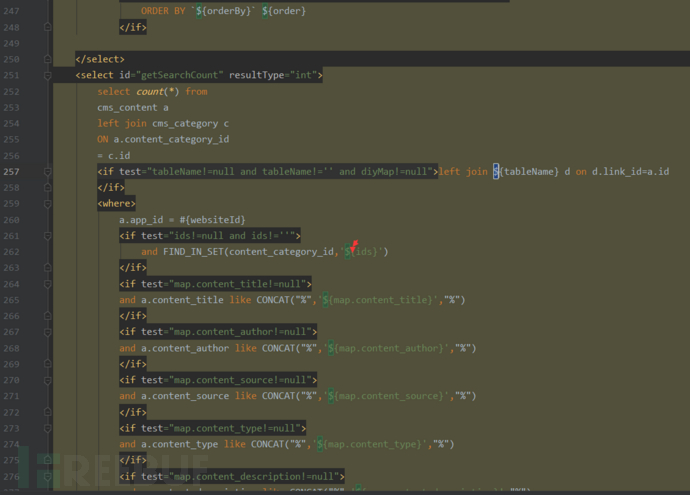Click line number 257 in the gutter
Screen dimensions: 690x495
coord(14,171)
